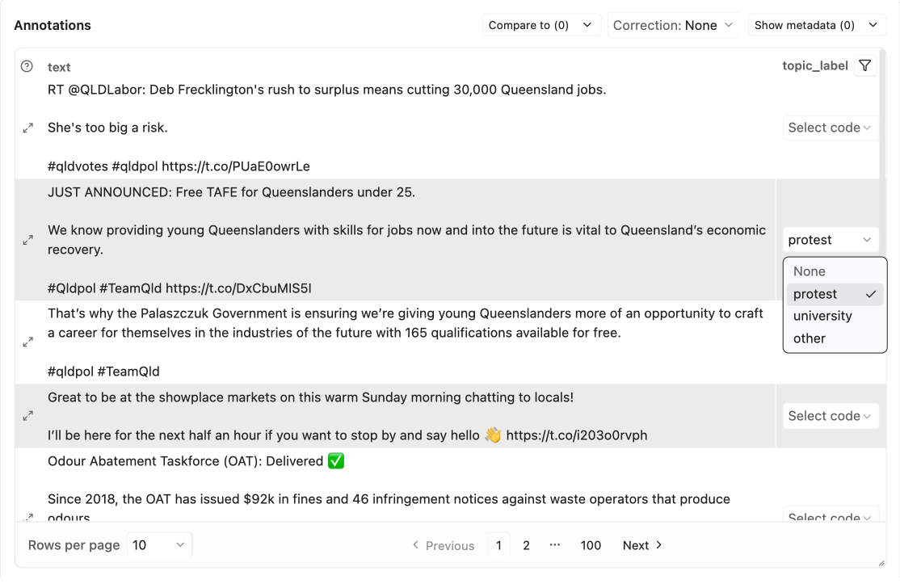This screenshot has height=588, width=900.
Task: Change rows per page dropdown showing 10
Action: click(x=159, y=545)
